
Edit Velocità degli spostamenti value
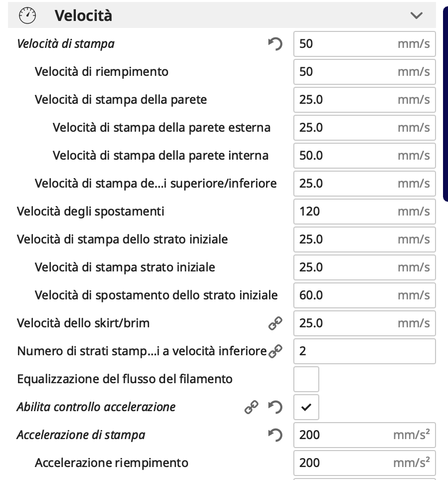click(x=364, y=212)
